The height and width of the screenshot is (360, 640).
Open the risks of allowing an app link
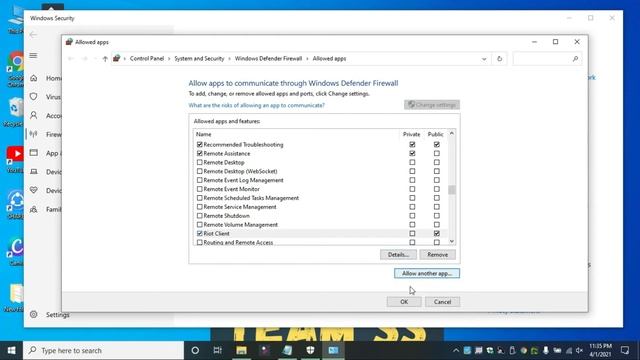(256, 105)
